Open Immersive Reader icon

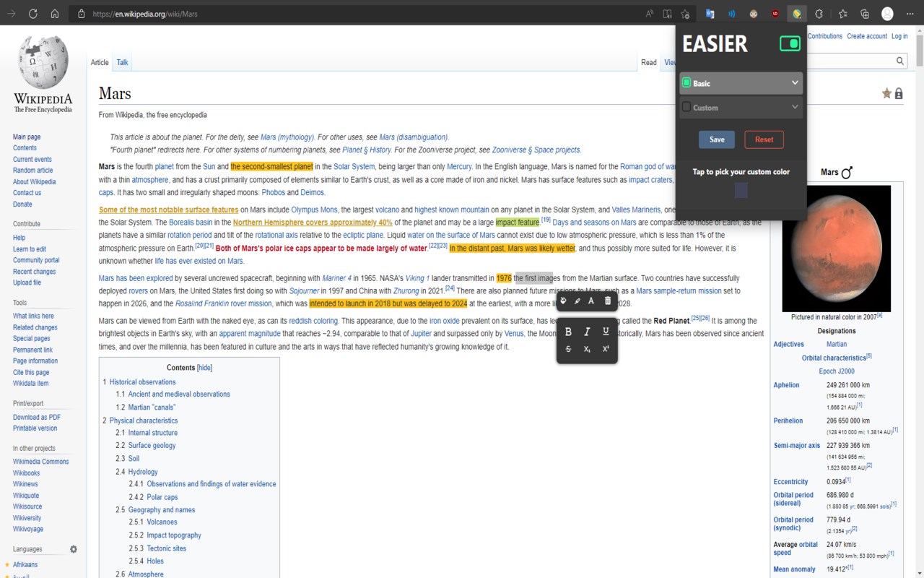(668, 14)
